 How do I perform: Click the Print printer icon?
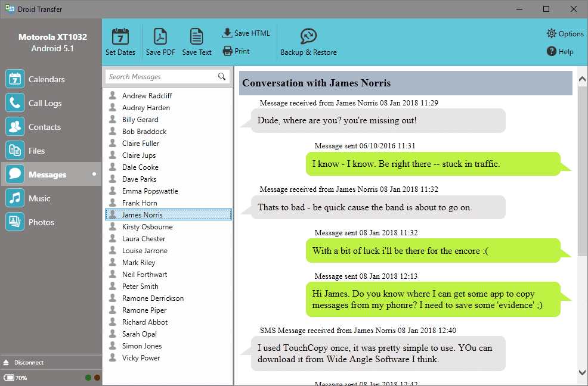(227, 51)
